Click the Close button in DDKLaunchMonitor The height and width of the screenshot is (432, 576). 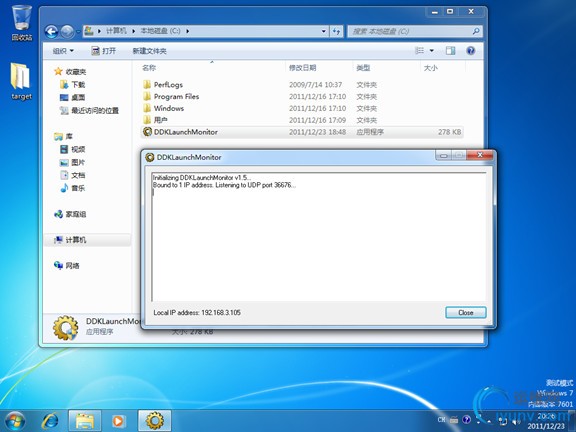pos(466,313)
